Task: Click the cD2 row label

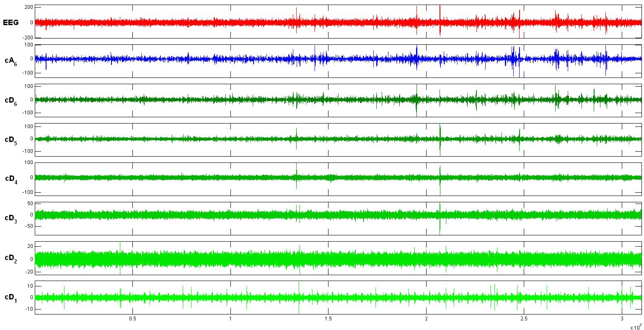Action: tap(11, 258)
